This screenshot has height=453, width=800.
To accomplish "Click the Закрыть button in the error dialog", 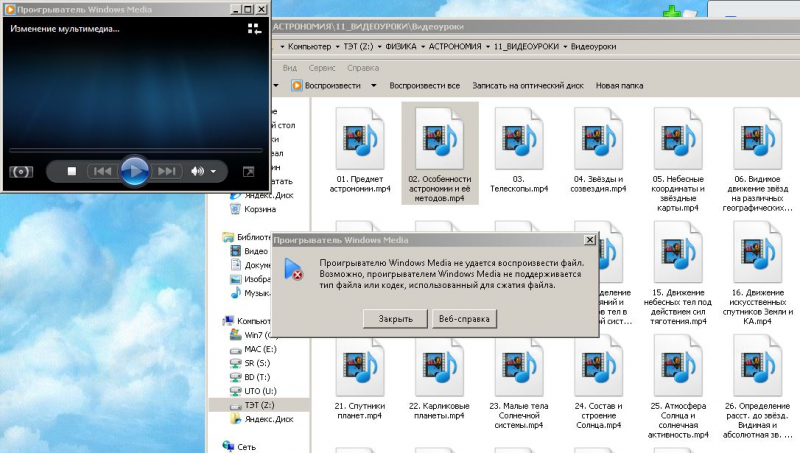I will [x=395, y=318].
